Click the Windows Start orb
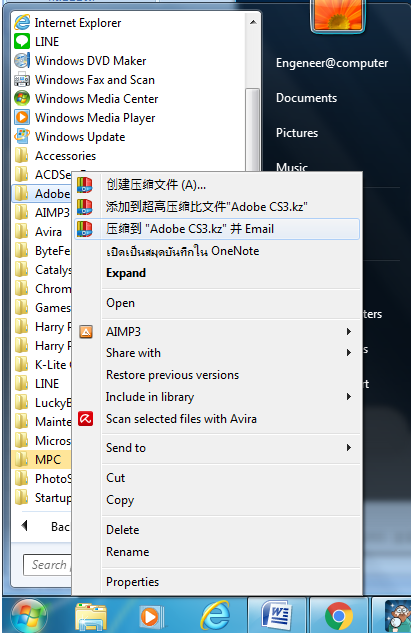 click(29, 616)
